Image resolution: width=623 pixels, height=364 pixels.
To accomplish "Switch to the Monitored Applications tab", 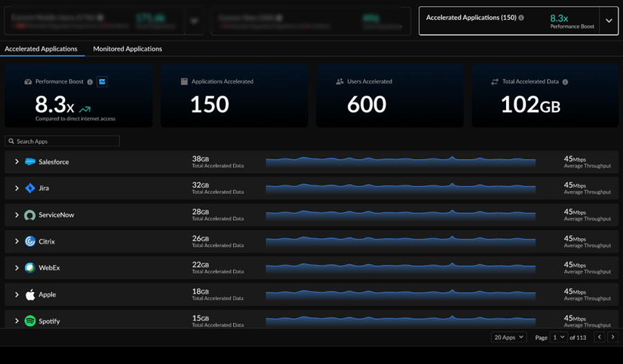I will click(x=127, y=49).
